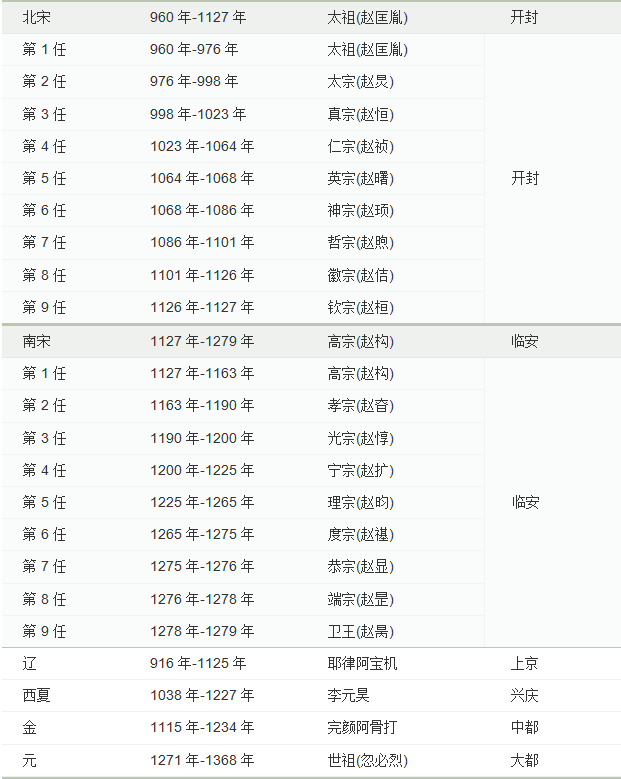
Task: Click the 南宋 dynasty header cell
Action: coord(36,341)
